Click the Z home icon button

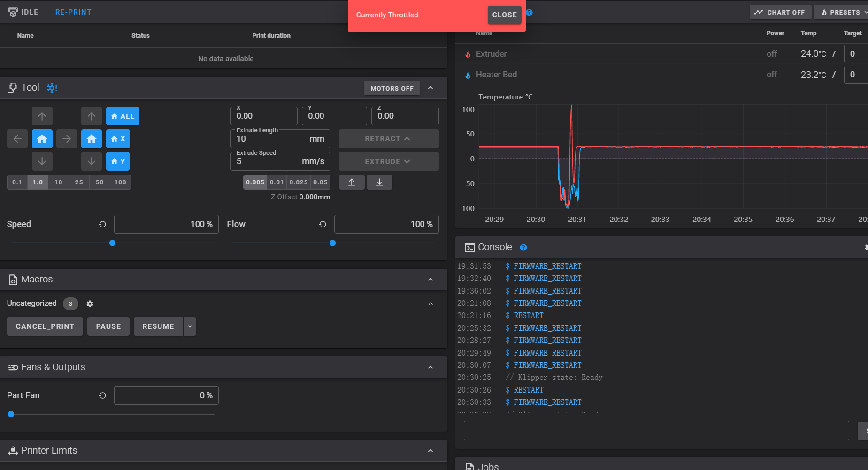(x=92, y=139)
